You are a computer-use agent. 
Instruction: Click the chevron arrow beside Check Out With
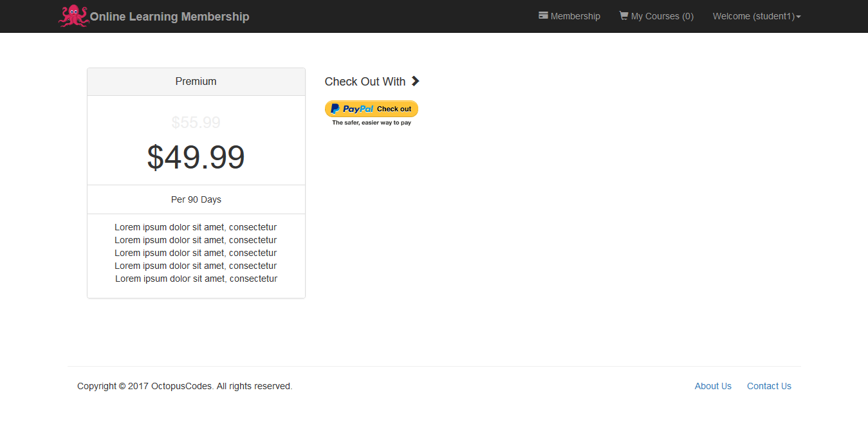click(415, 81)
